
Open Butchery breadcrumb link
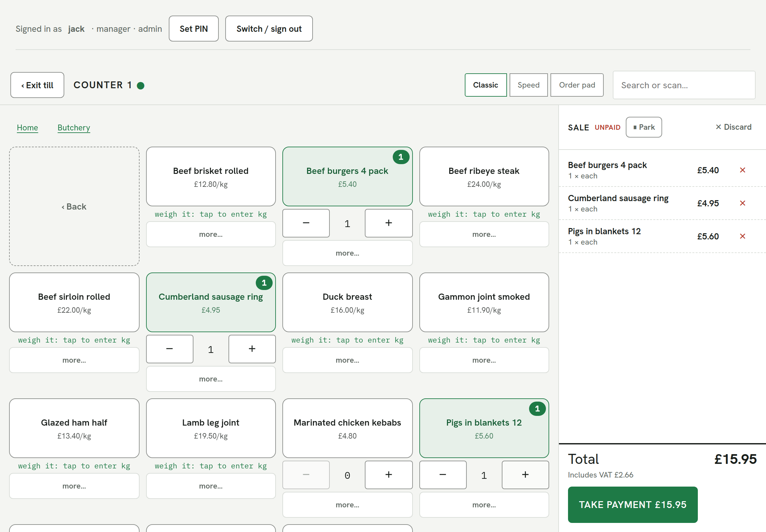(x=74, y=128)
